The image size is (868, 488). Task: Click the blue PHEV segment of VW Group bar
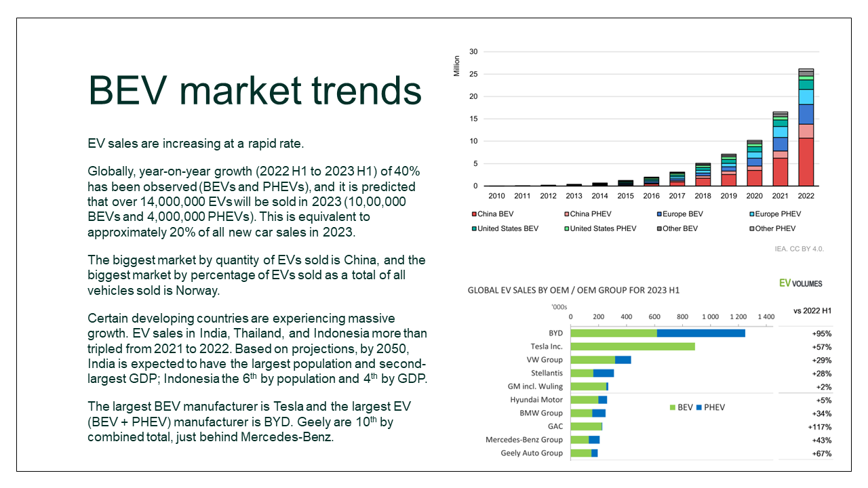tap(623, 360)
